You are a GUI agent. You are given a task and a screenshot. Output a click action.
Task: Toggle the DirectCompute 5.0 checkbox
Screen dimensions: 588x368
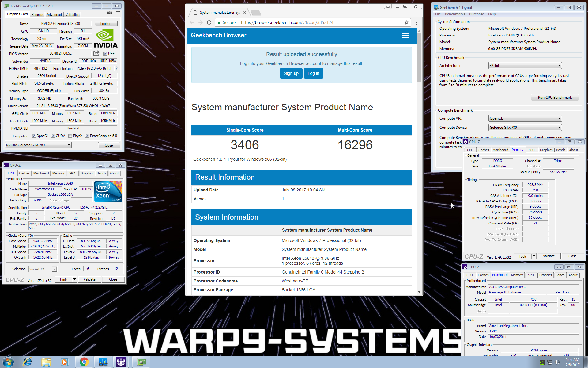tap(87, 136)
